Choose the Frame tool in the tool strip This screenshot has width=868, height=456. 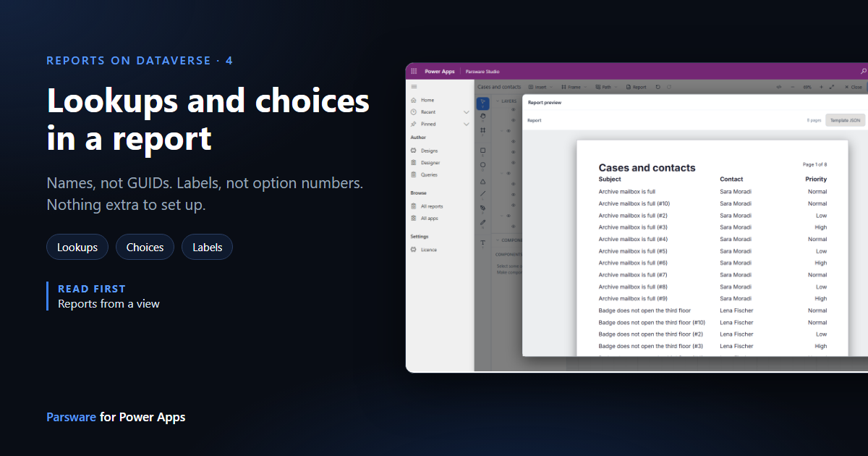[x=483, y=130]
